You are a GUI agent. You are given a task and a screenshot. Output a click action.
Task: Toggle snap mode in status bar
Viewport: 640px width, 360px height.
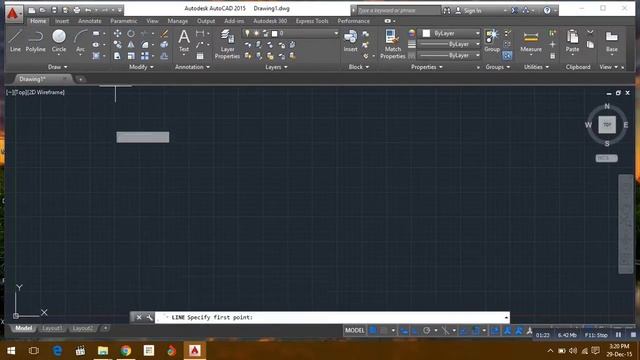384,331
